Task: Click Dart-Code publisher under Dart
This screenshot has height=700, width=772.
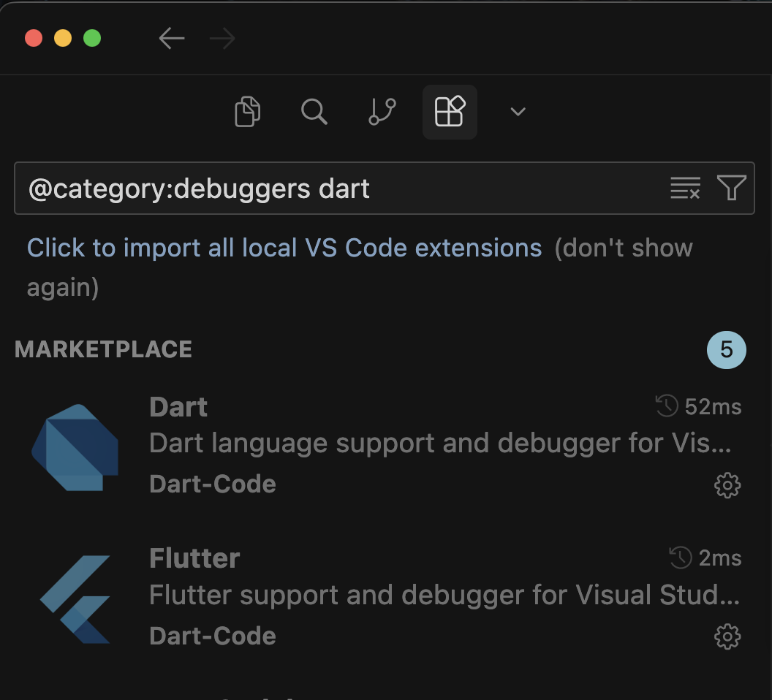Action: pos(213,484)
